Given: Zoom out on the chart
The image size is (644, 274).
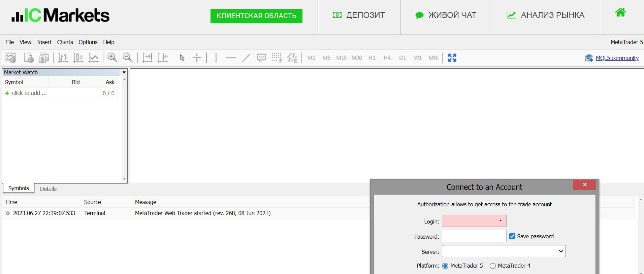Looking at the screenshot, I should [x=127, y=58].
